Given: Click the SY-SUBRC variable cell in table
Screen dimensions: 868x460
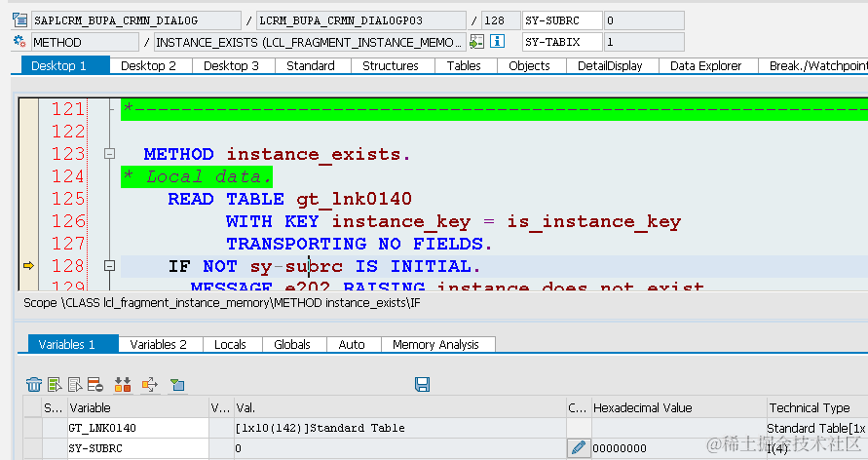Looking at the screenshot, I should click(137, 448).
